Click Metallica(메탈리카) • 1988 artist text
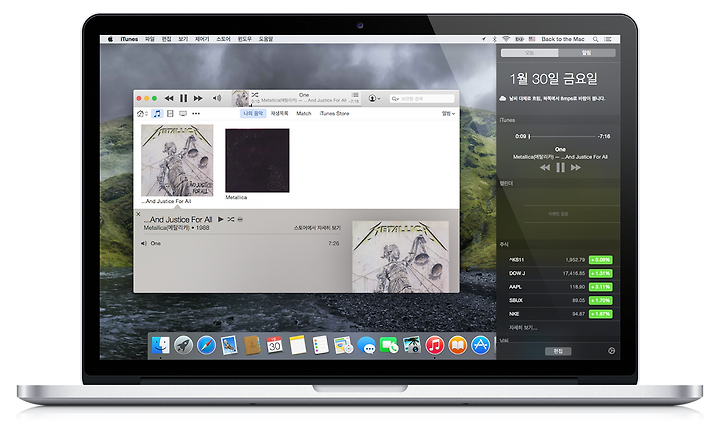Viewport: 720px width, 421px height. [x=176, y=228]
